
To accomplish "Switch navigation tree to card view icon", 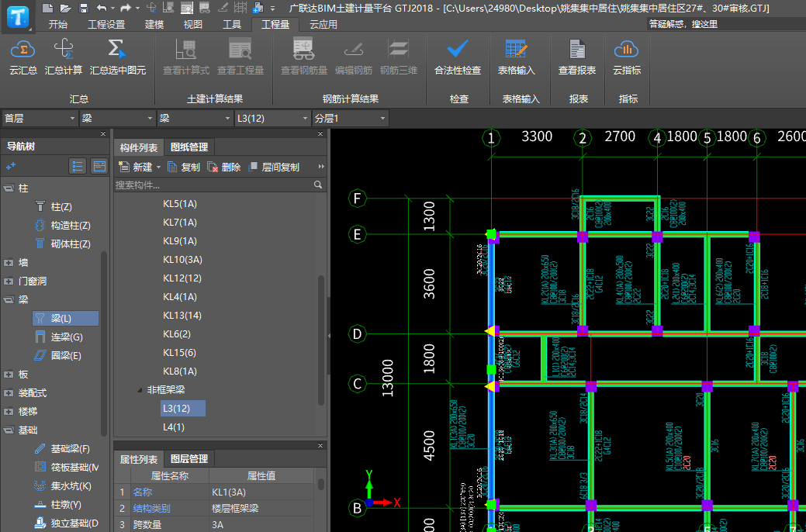I will pyautogui.click(x=99, y=166).
